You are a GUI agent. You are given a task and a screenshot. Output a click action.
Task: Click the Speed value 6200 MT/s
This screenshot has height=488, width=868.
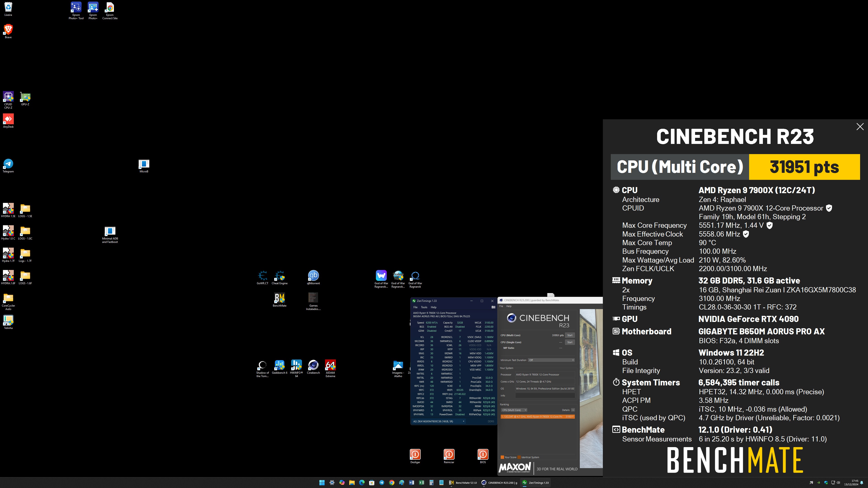coord(432,323)
